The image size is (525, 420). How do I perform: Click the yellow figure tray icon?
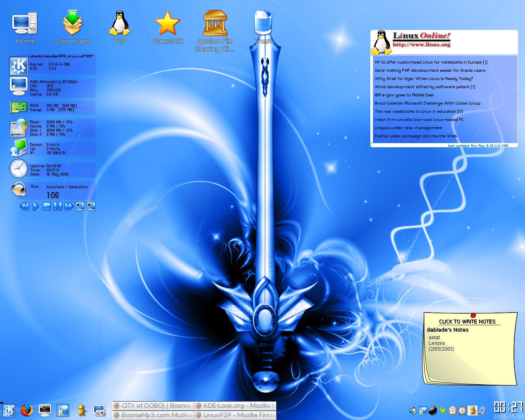[472, 411]
